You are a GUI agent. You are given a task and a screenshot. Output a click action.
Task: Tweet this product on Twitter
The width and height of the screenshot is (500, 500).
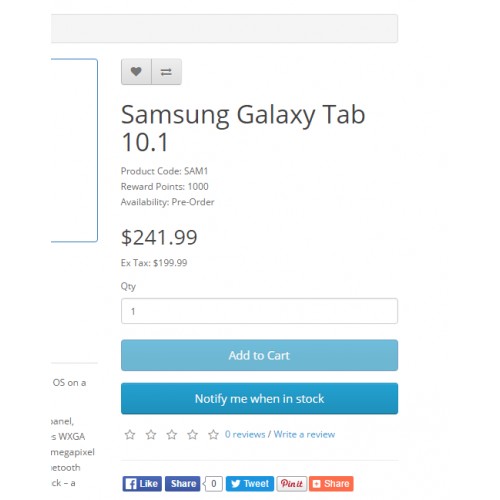[250, 484]
